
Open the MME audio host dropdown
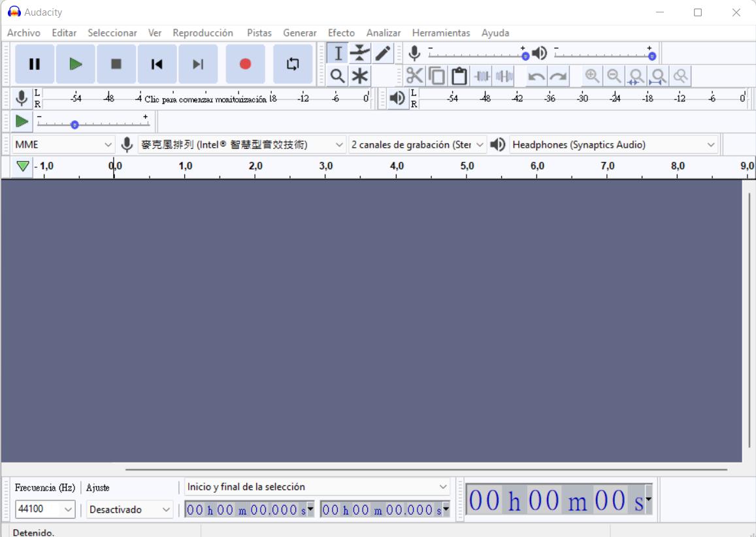coord(63,144)
